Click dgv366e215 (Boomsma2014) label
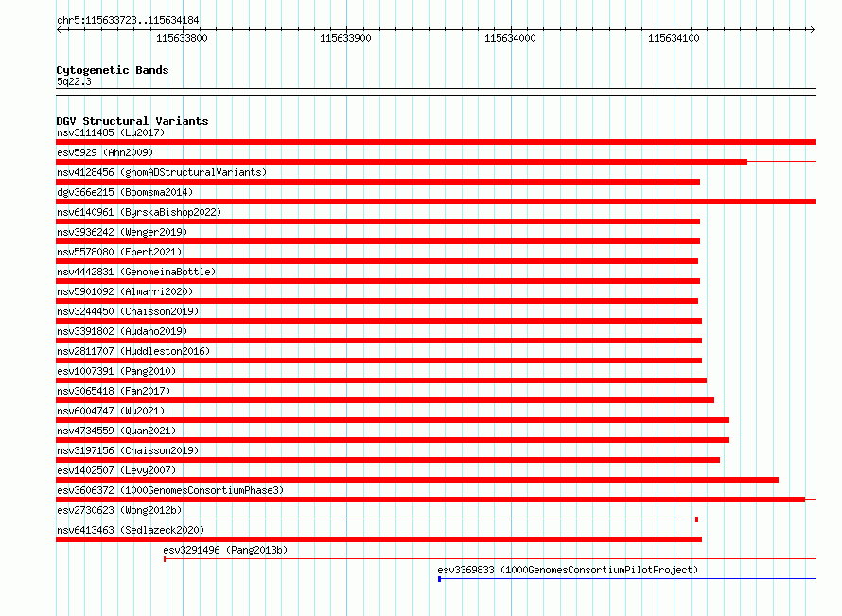Screen dimensions: 842x616 click(125, 192)
